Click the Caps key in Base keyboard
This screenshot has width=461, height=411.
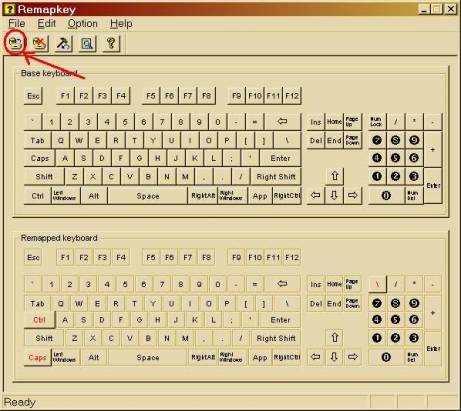[x=39, y=158]
